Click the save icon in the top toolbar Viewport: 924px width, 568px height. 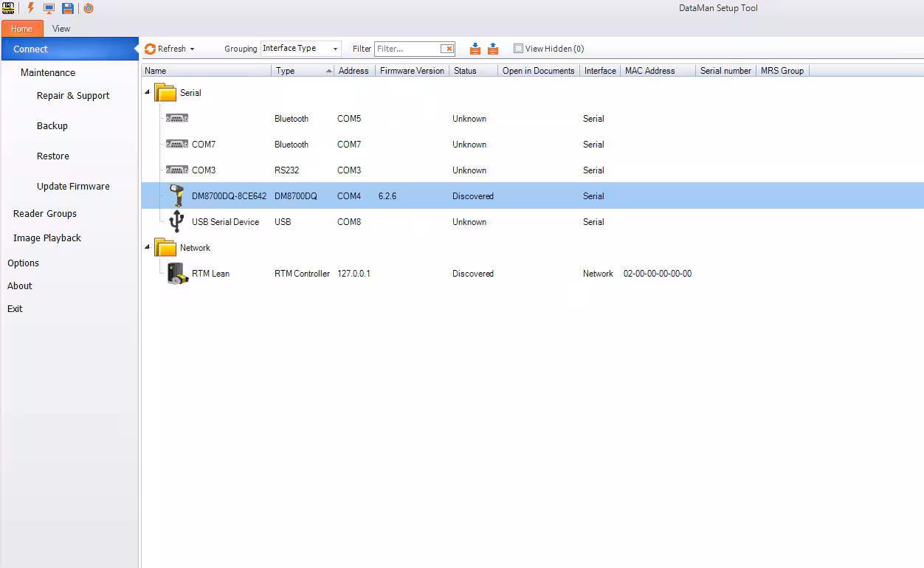67,8
